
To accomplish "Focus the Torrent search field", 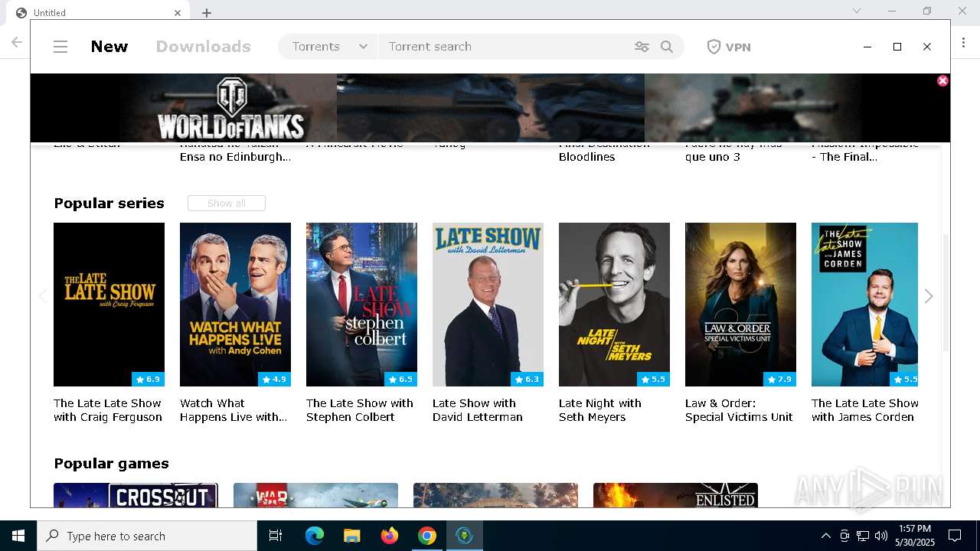I will tap(505, 47).
